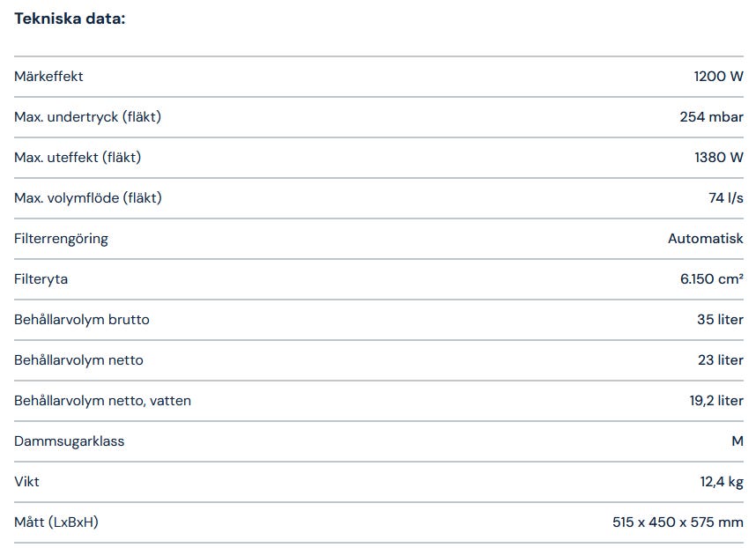
Task: Click the Automatisk value
Action: point(705,239)
